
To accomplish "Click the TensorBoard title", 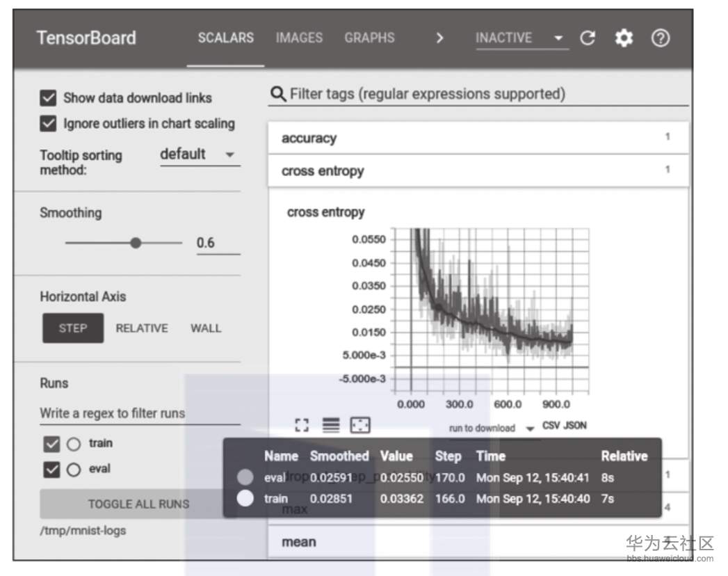I will (86, 38).
